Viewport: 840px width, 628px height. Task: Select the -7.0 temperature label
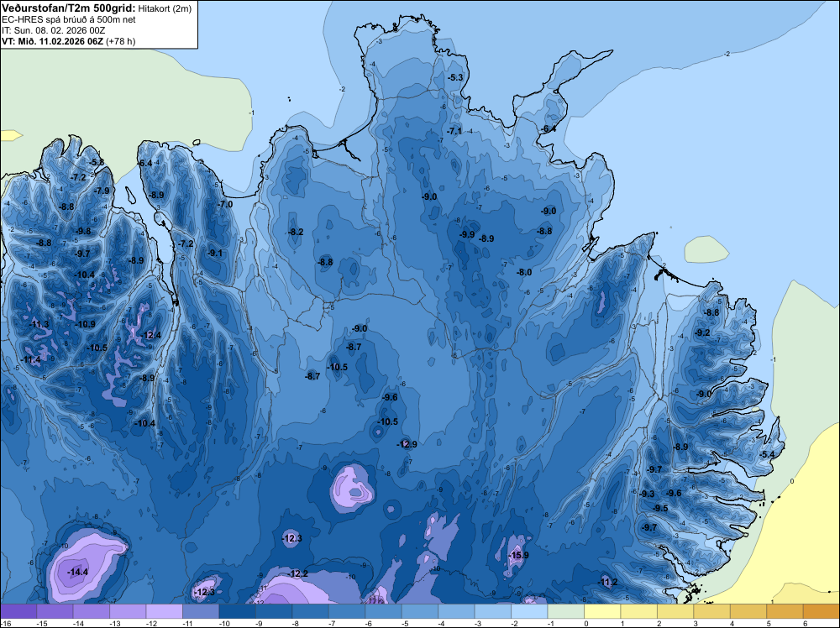[x=224, y=204]
